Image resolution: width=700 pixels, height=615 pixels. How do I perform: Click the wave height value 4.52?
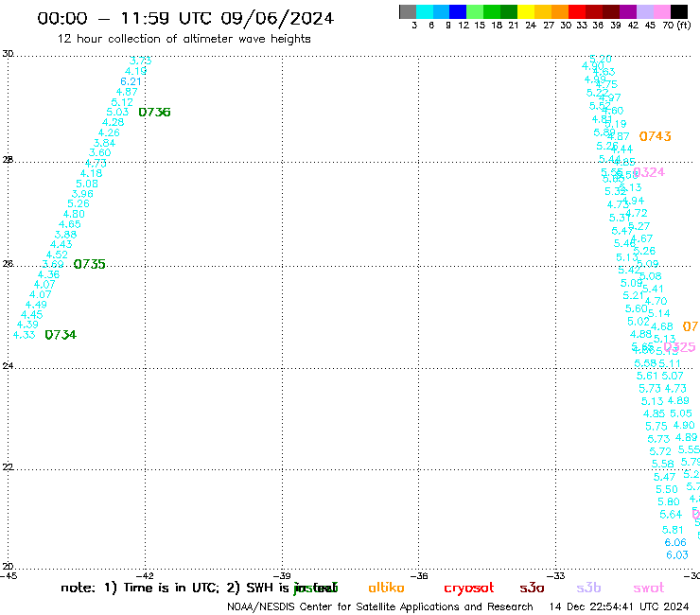tap(57, 255)
